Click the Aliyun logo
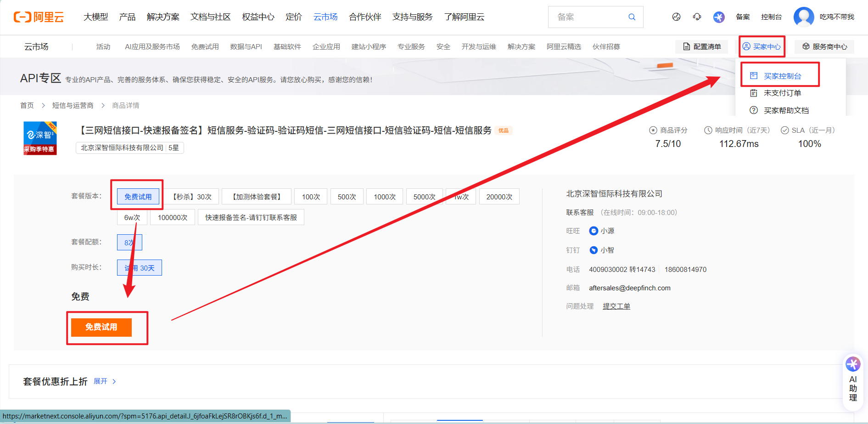The height and width of the screenshot is (424, 868). (39, 17)
